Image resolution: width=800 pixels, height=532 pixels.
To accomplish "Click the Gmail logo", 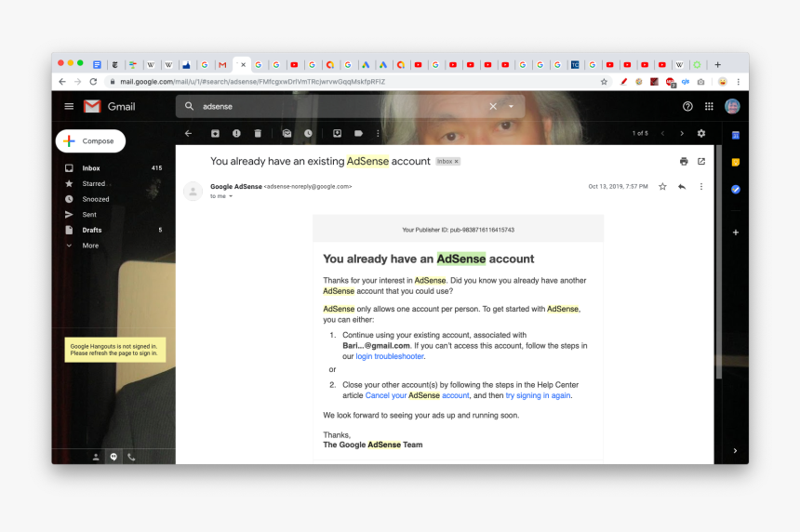I will pyautogui.click(x=110, y=106).
